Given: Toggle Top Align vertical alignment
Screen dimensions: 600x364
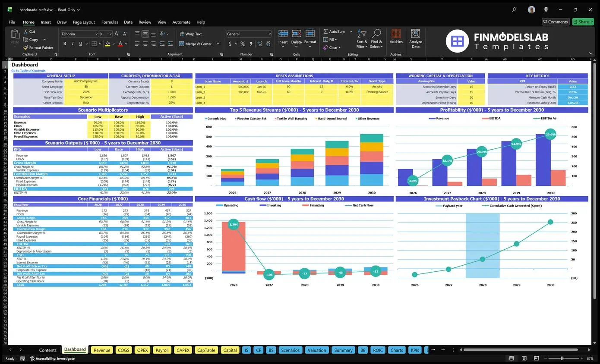Looking at the screenshot, I should (137, 34).
